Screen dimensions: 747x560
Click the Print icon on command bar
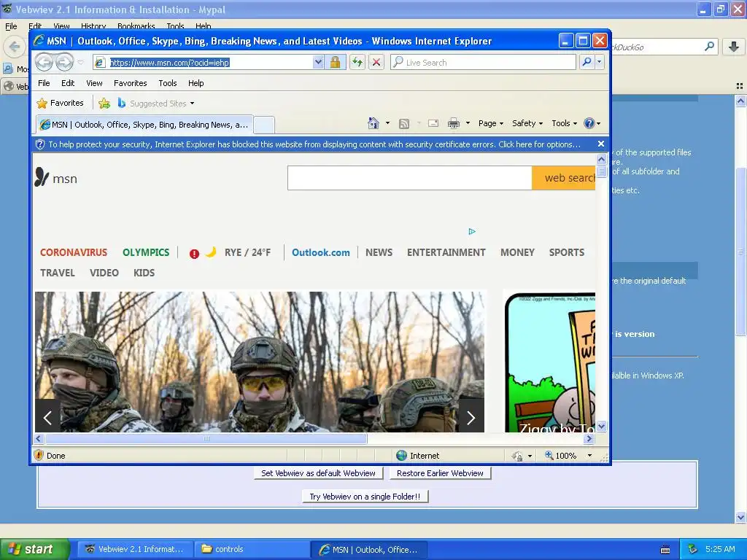[454, 123]
